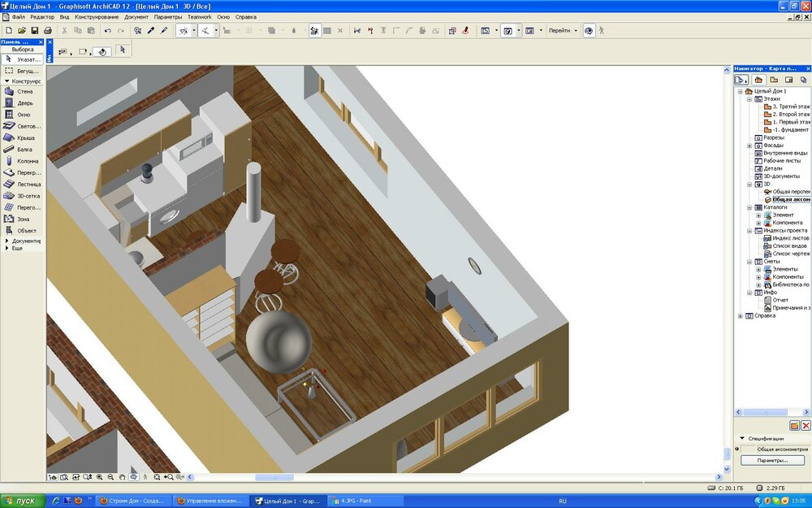Choose the Окно (Window) tool
812x508 pixels.
tap(23, 115)
